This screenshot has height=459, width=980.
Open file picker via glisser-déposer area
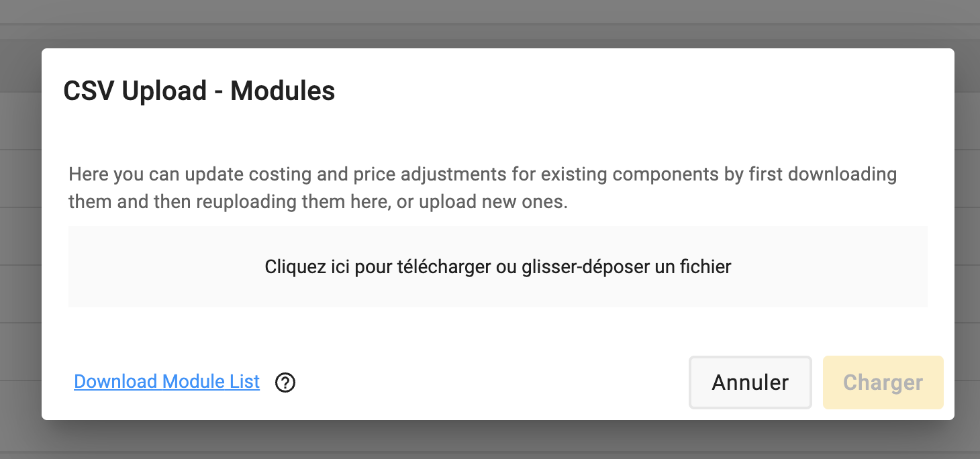[x=498, y=266]
